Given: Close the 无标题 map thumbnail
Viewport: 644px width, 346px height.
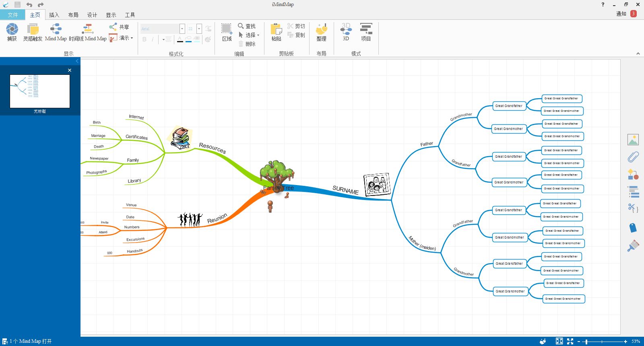Looking at the screenshot, I should (x=70, y=70).
